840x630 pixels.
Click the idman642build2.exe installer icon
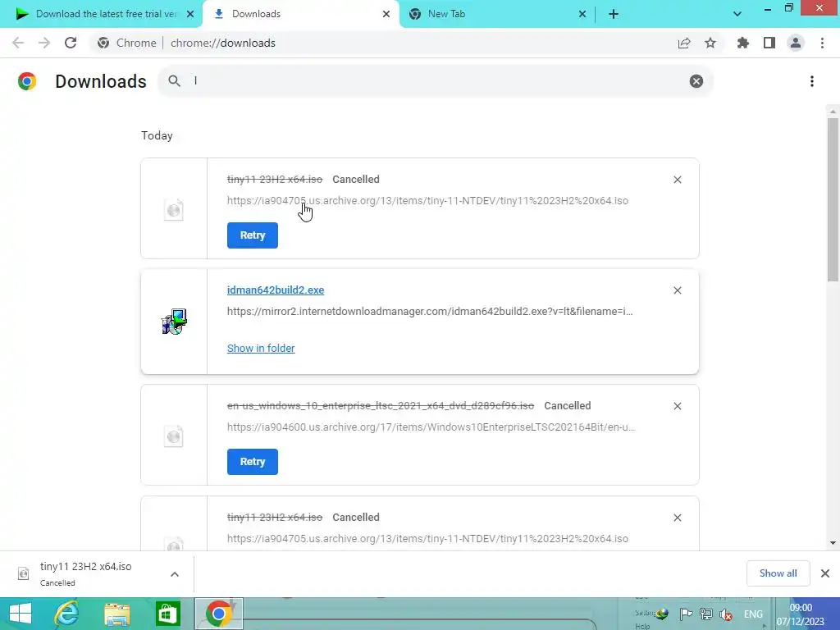(x=174, y=322)
